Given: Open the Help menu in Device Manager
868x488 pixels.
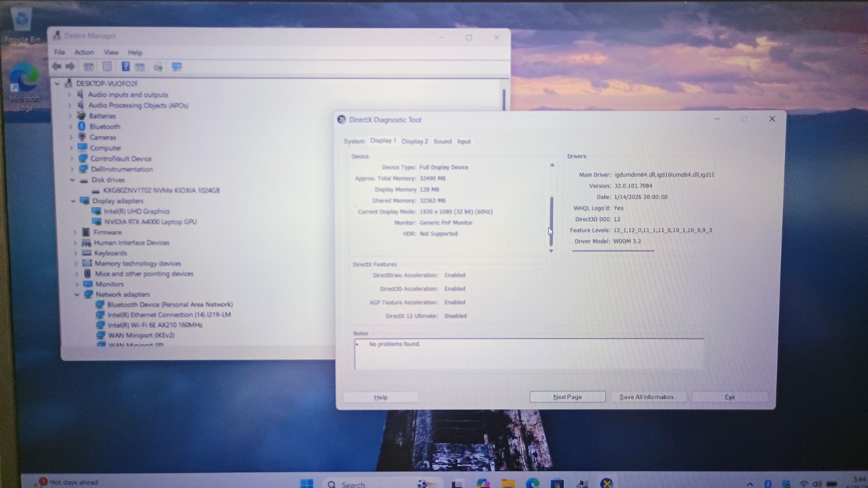Looking at the screenshot, I should point(135,53).
